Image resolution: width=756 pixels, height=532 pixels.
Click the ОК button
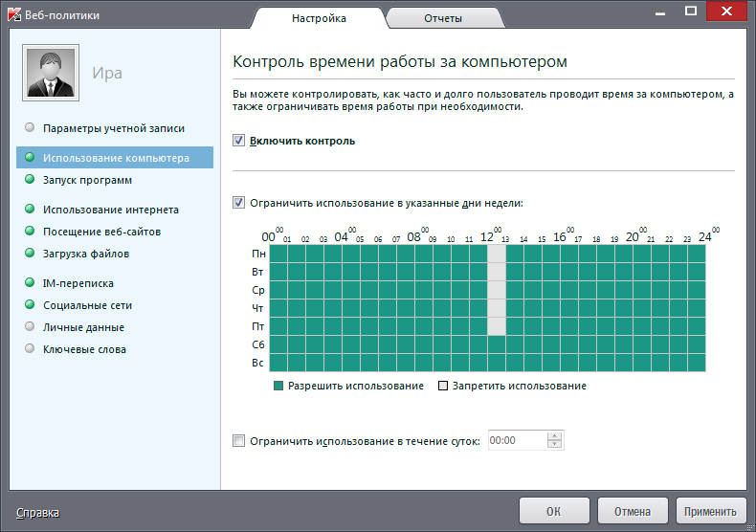point(554,511)
